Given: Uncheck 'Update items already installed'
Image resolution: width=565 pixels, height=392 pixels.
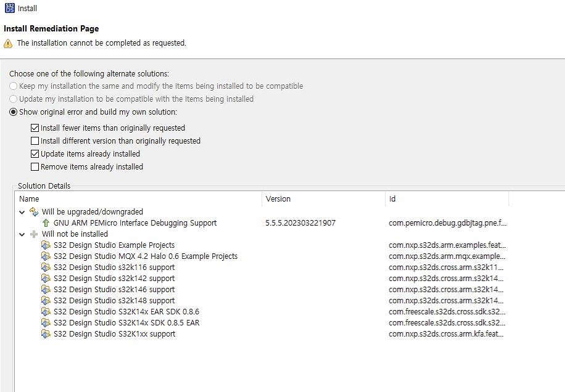Looking at the screenshot, I should 35,154.
